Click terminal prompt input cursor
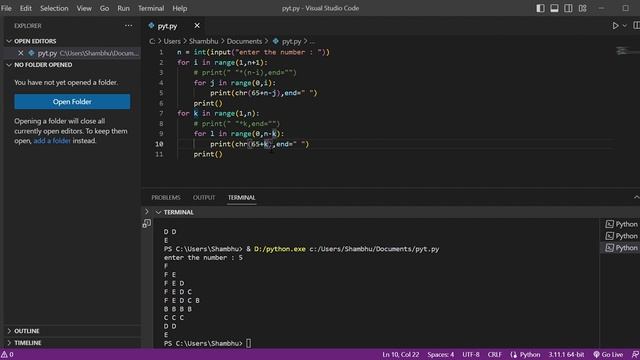Viewport: 640px width, 360px height. point(249,343)
